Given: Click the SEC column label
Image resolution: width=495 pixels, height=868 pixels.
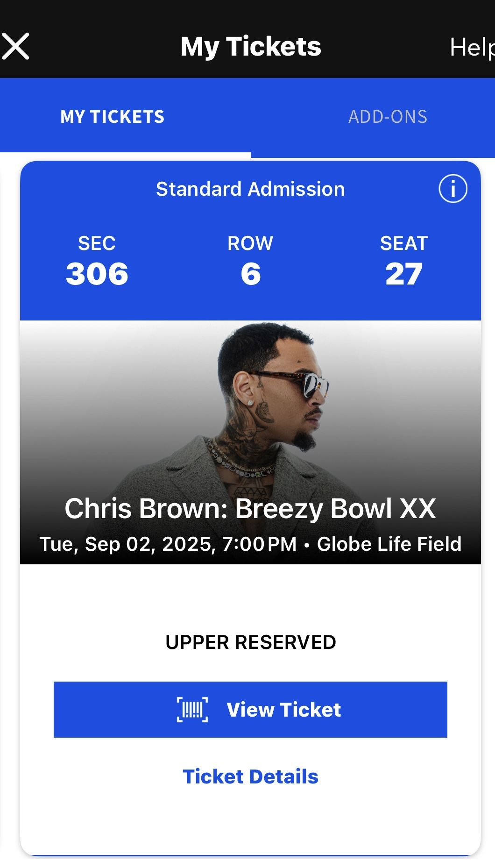Looking at the screenshot, I should tap(97, 243).
